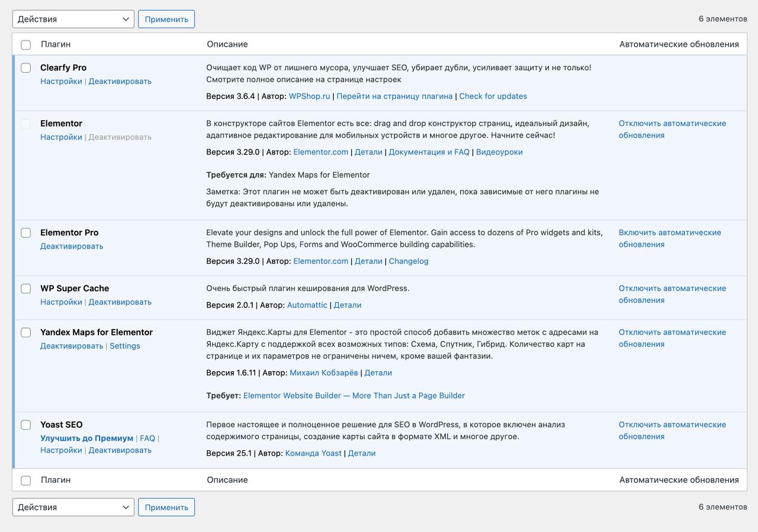Viewport: 758px width, 532px height.
Task: Deactivate the Yoast SEO plugin
Action: (120, 450)
